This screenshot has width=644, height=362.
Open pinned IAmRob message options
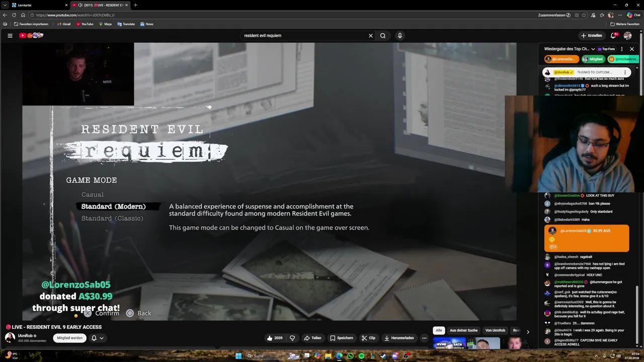625,72
